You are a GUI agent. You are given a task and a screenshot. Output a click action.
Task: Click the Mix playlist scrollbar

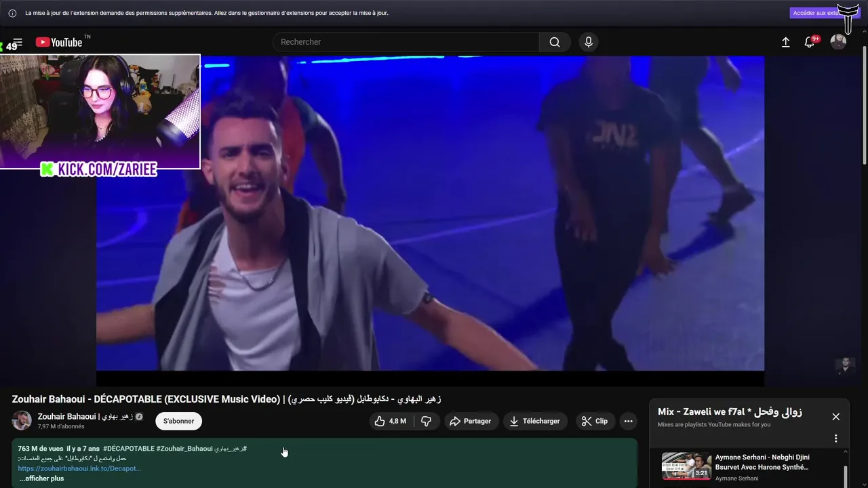[x=845, y=476]
